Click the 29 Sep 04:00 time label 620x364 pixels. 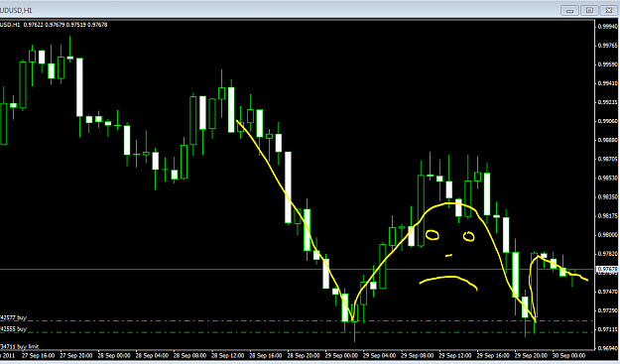tap(380, 355)
